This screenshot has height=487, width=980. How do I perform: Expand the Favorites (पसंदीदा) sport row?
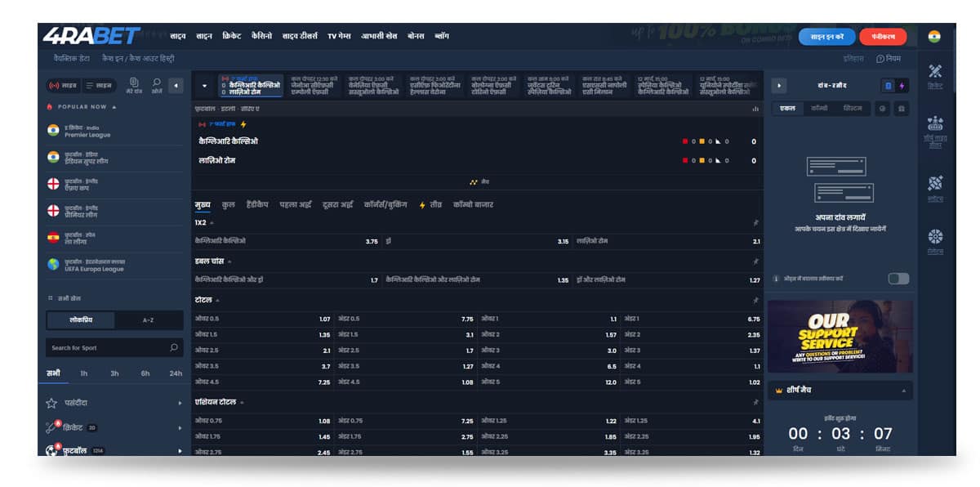tap(179, 403)
